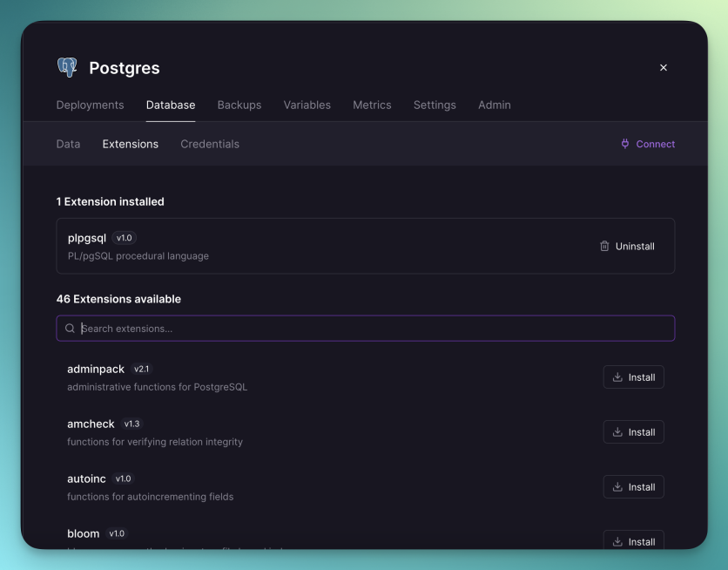Click 'functions for autoincrementing fields' description
Viewport: 728px width, 570px height.
(150, 497)
